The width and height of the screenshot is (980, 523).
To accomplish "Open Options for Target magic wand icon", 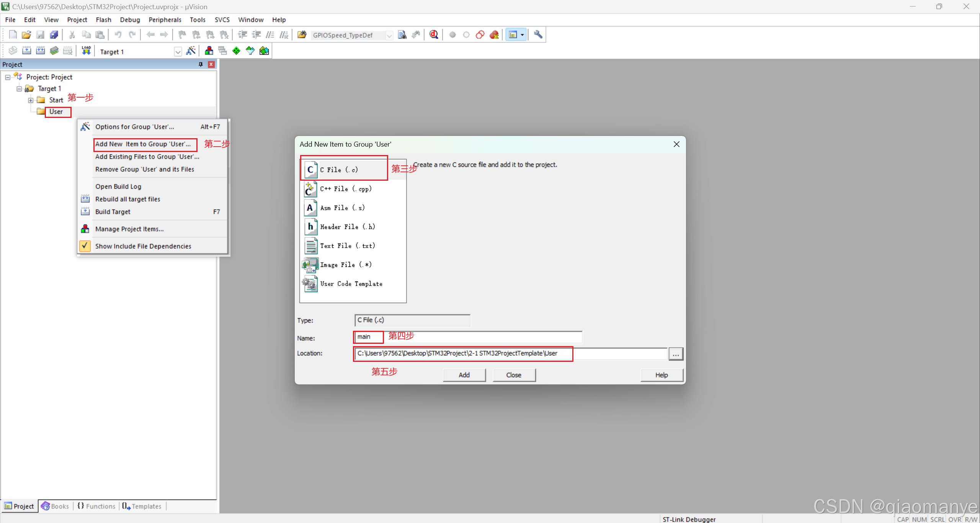I will tap(191, 51).
